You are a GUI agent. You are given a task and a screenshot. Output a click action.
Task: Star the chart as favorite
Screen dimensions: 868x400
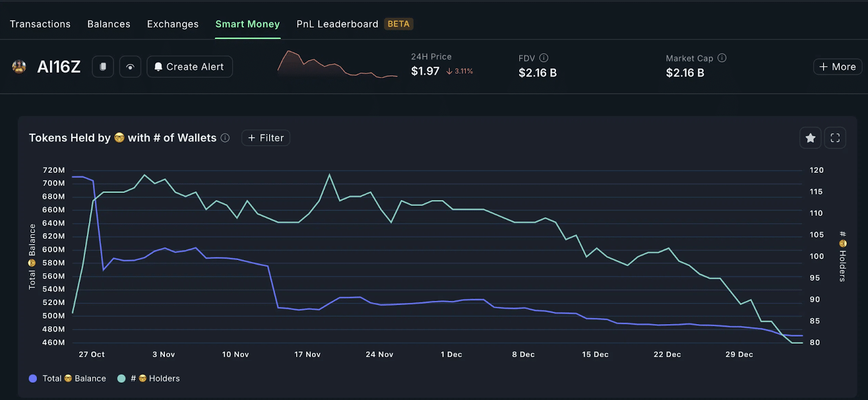[x=810, y=138]
